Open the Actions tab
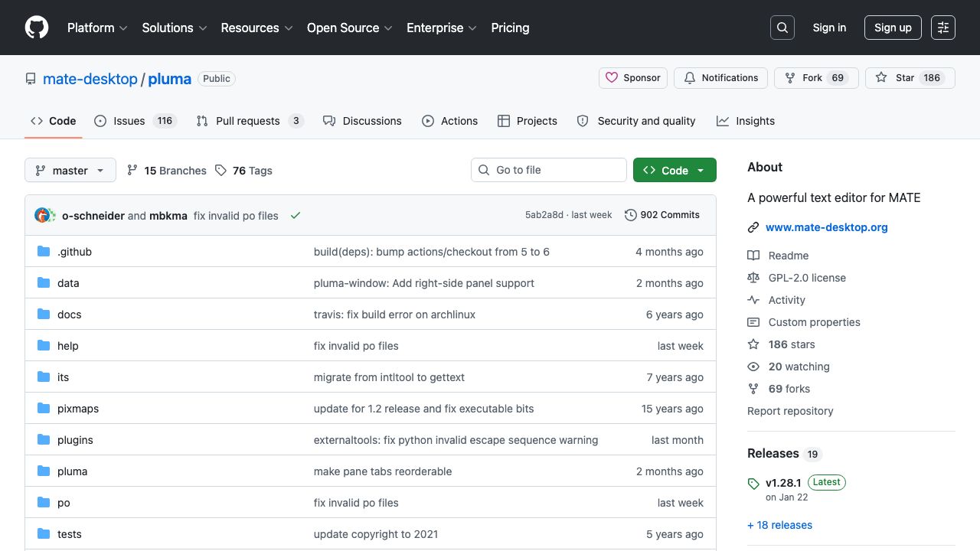Screen dimensions: 980x551 click(449, 121)
